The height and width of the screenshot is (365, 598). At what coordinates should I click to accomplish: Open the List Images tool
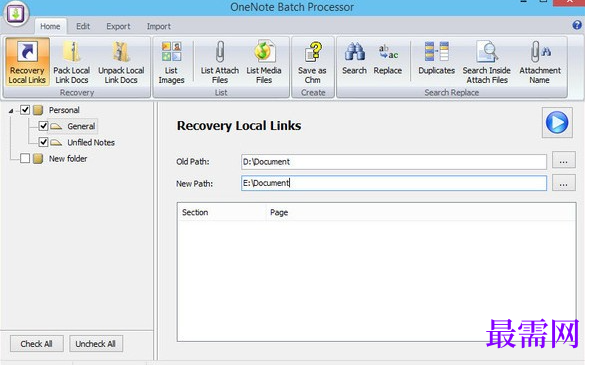[x=171, y=62]
